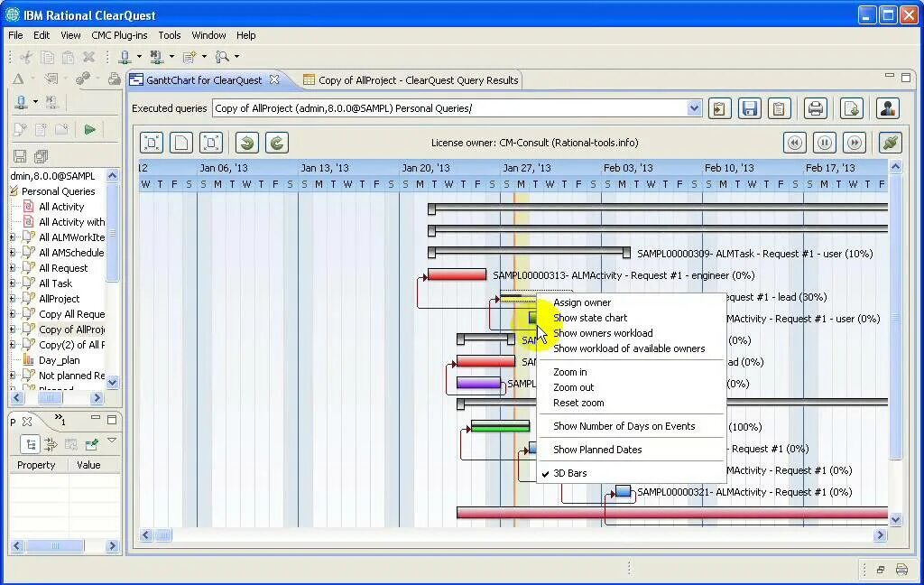Open the Executed queries combo box dropdown
The height and width of the screenshot is (585, 924).
[x=694, y=108]
